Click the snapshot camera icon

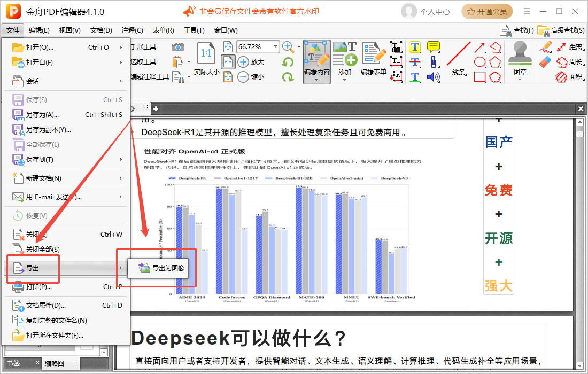[178, 47]
